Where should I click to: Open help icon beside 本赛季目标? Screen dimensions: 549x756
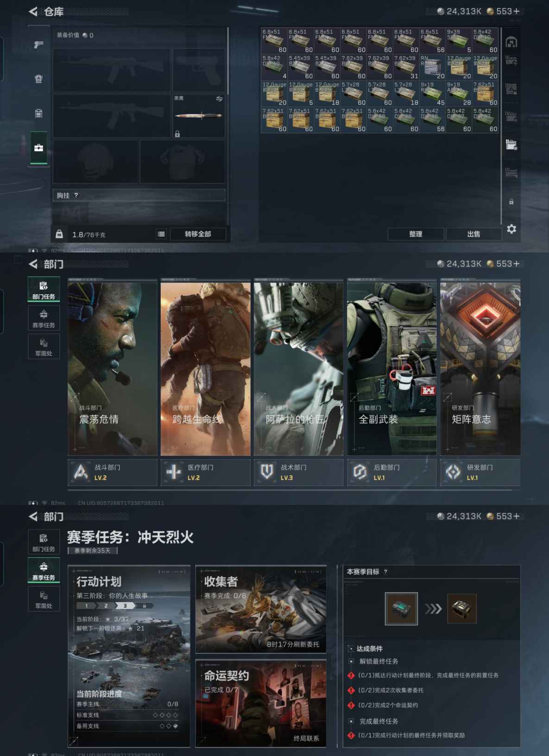pos(385,572)
